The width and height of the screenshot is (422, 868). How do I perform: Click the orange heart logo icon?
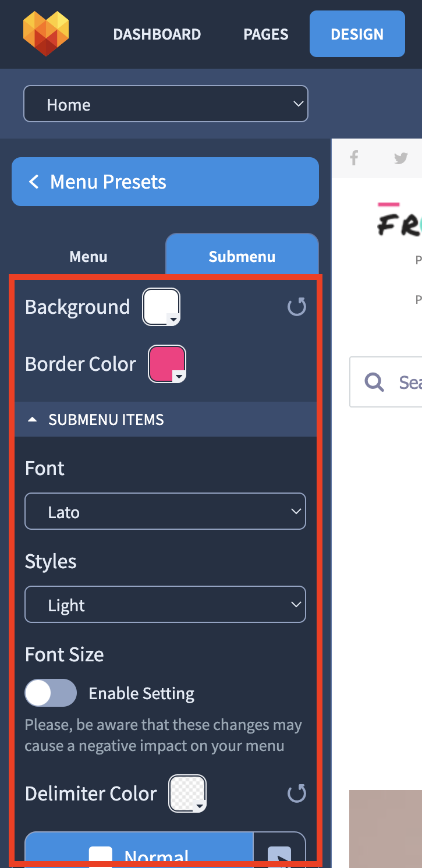tap(46, 34)
